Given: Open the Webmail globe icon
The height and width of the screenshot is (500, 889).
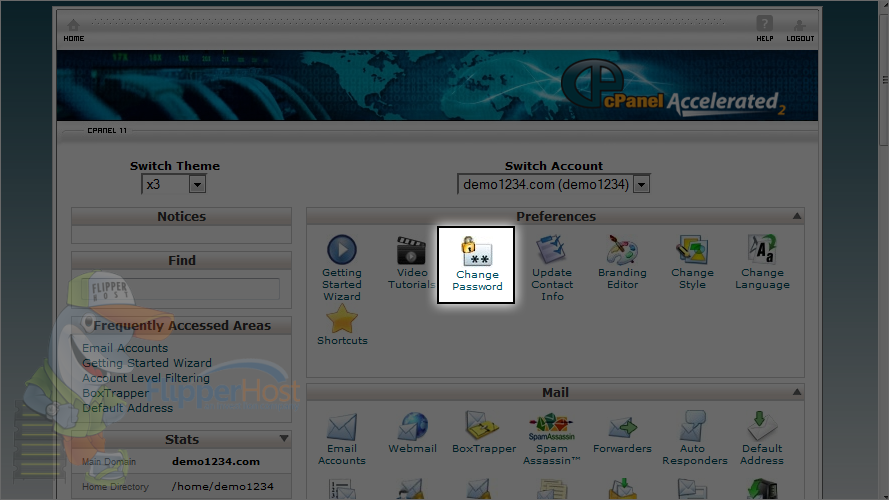Looking at the screenshot, I should (412, 426).
